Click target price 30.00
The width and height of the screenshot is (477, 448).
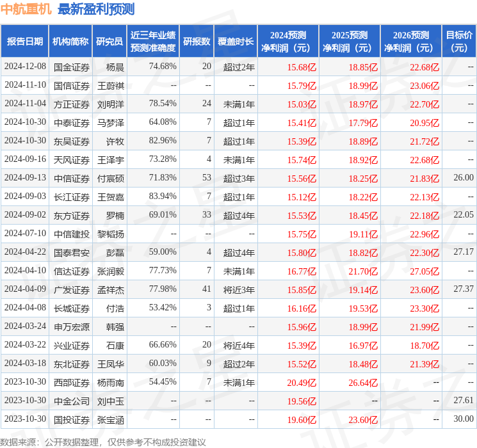[x=464, y=419]
